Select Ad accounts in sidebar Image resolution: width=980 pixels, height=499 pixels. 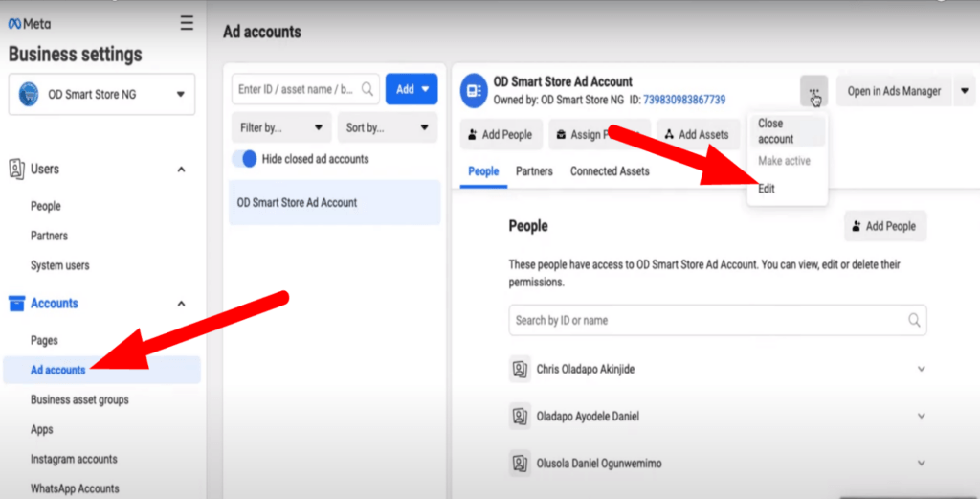[x=101, y=371]
